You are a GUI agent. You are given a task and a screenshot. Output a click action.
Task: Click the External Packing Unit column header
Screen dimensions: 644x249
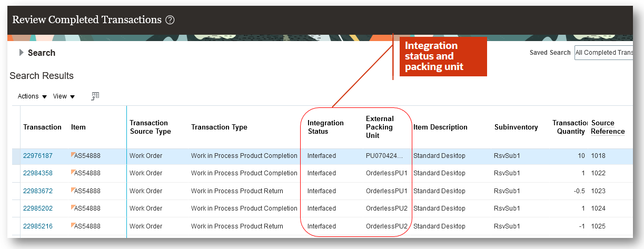pos(380,127)
